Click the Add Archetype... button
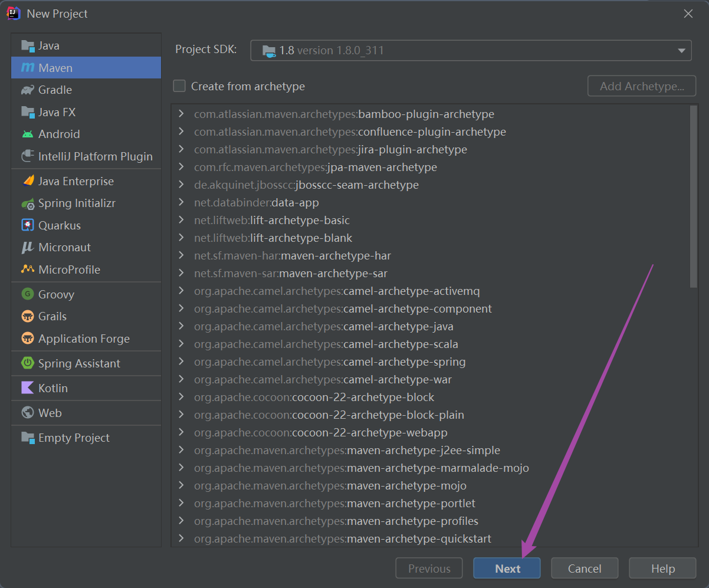The width and height of the screenshot is (709, 588). [642, 86]
